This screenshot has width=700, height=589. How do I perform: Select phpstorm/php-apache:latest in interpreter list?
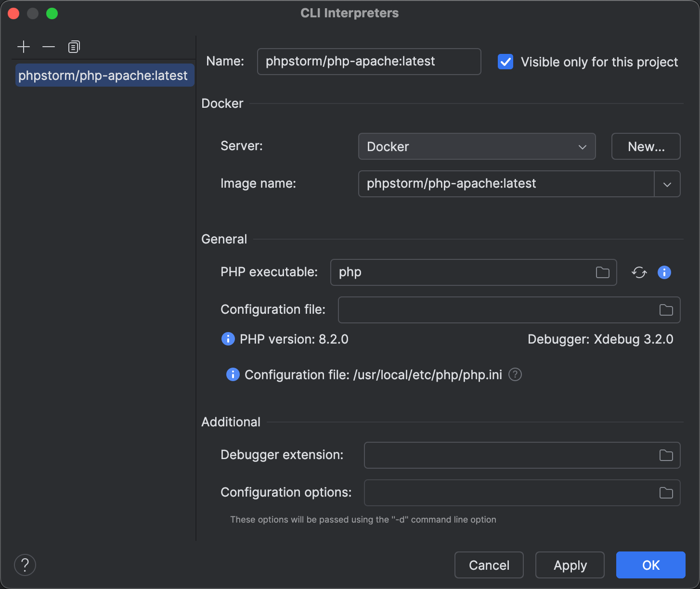tap(103, 76)
